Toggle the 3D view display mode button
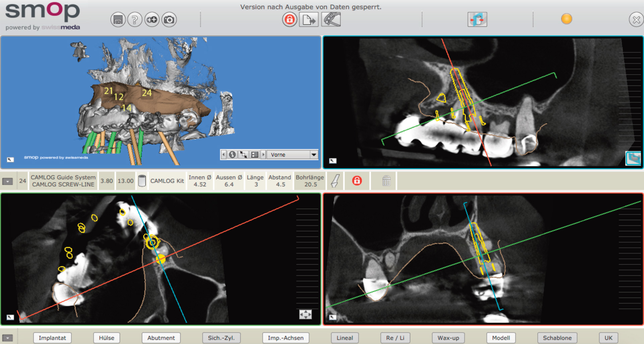 pos(255,155)
